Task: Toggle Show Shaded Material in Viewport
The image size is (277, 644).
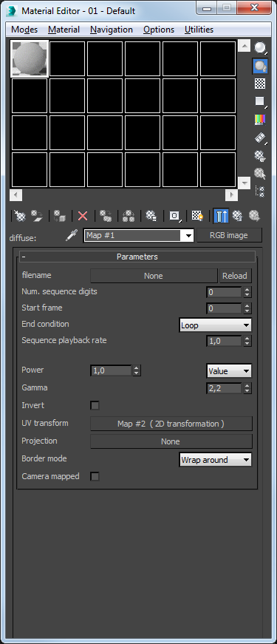Action: point(198,216)
